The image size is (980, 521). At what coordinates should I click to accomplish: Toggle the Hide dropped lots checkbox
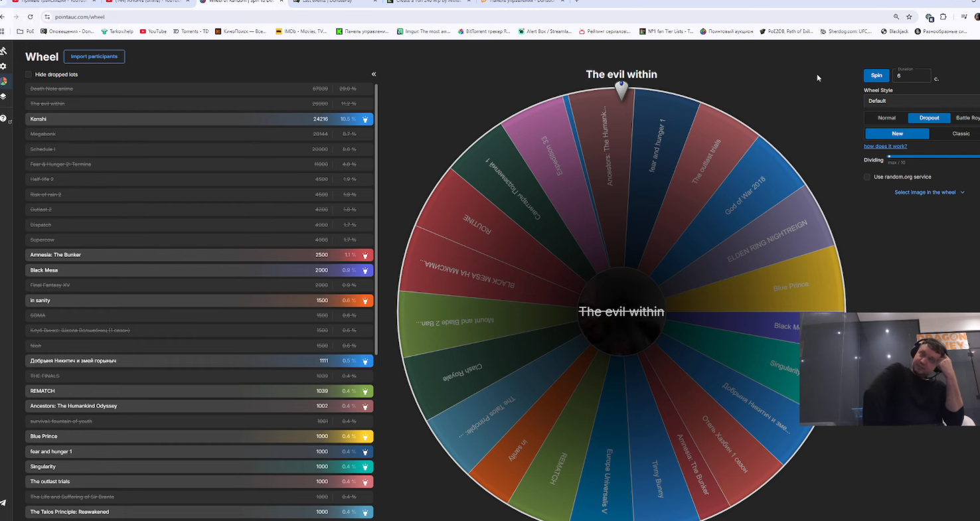(x=29, y=74)
